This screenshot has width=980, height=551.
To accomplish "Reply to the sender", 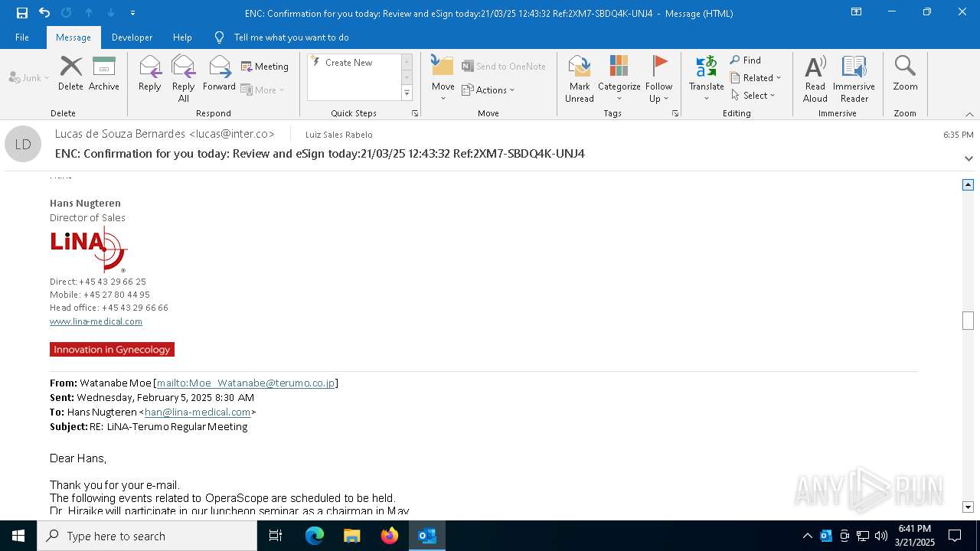I will click(149, 73).
